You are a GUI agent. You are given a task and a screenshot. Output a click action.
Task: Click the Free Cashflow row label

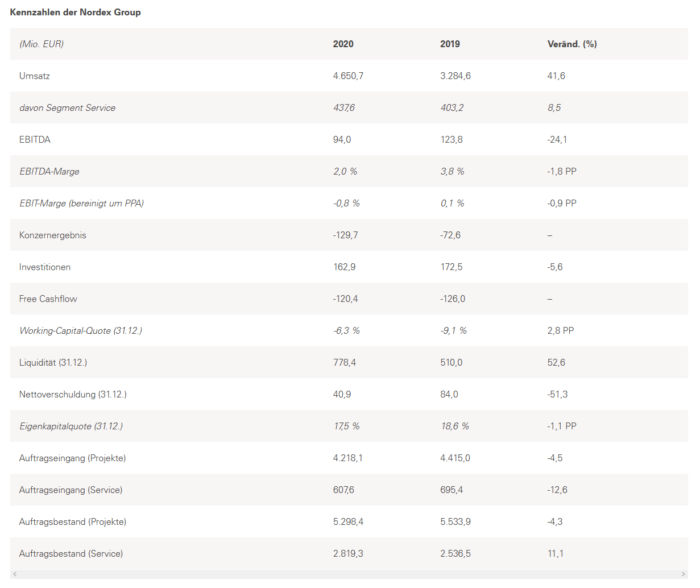coord(48,299)
